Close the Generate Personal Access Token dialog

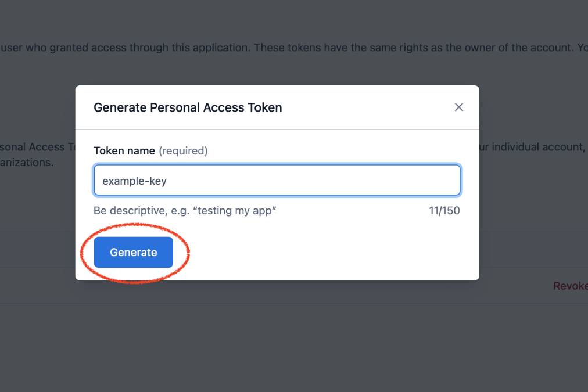(458, 107)
